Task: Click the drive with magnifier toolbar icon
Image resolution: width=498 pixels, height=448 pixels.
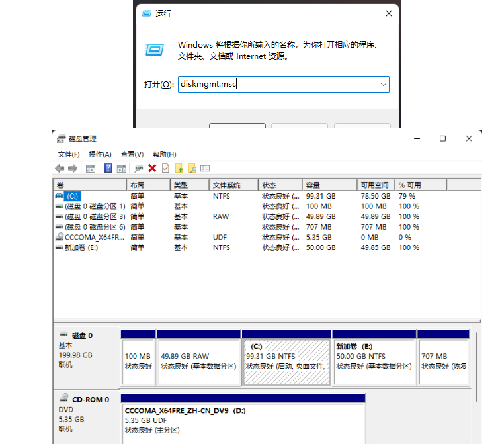Action: tap(138, 169)
